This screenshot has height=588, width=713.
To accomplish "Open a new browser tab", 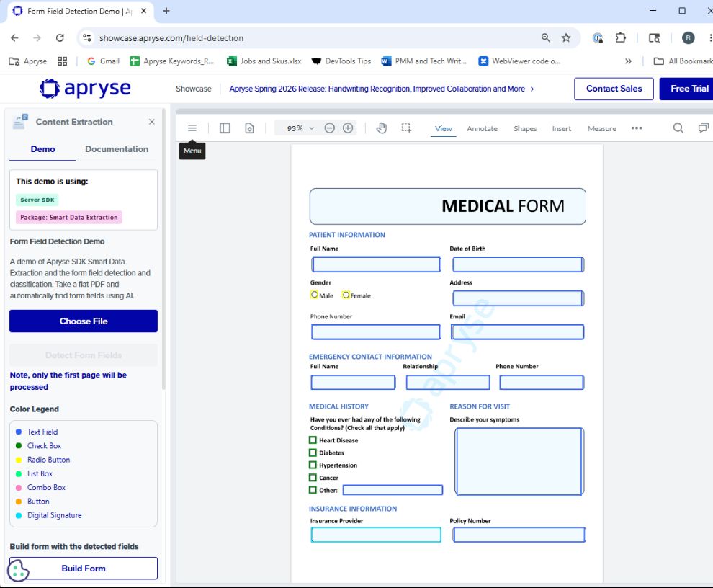I will pos(166,11).
